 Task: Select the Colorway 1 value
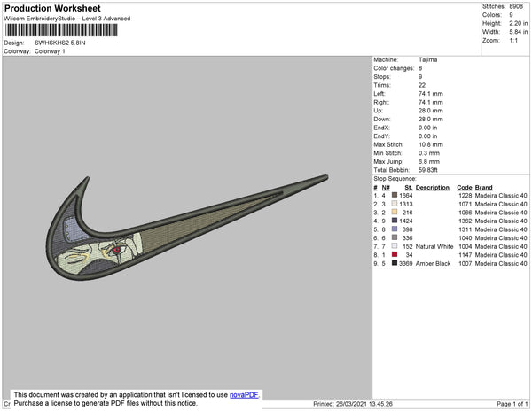click(50, 51)
